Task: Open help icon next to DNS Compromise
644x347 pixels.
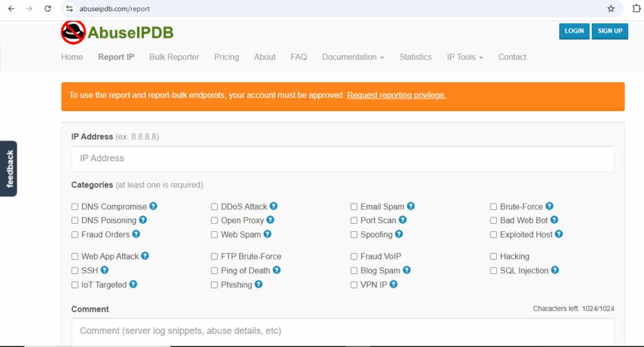Action: [x=153, y=206]
